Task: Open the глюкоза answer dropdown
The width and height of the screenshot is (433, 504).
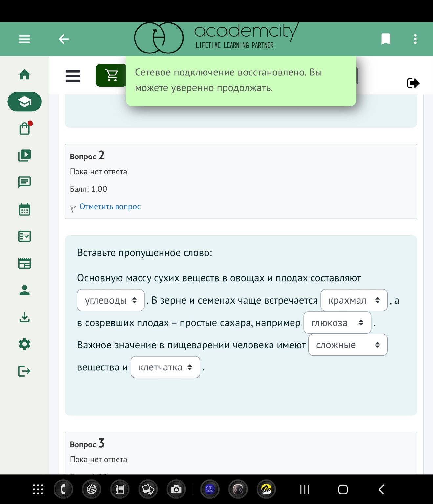Action: (337, 323)
